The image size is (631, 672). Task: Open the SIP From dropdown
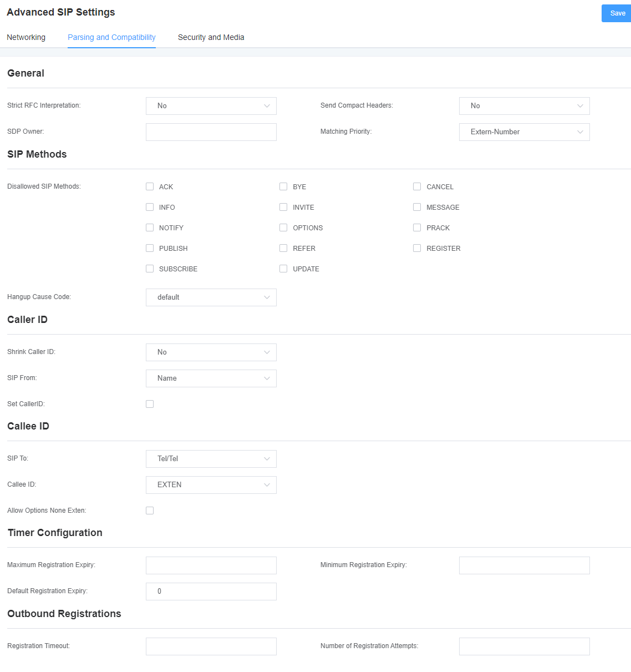[211, 378]
